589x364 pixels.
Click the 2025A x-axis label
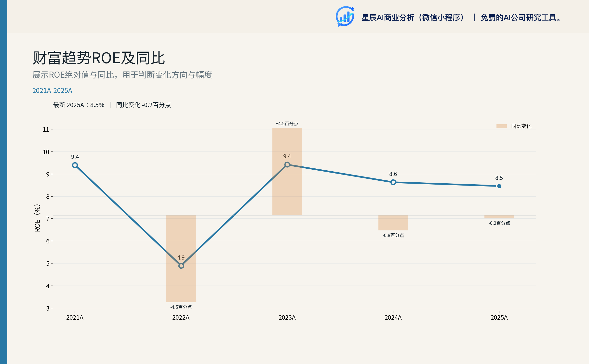pyautogui.click(x=499, y=318)
